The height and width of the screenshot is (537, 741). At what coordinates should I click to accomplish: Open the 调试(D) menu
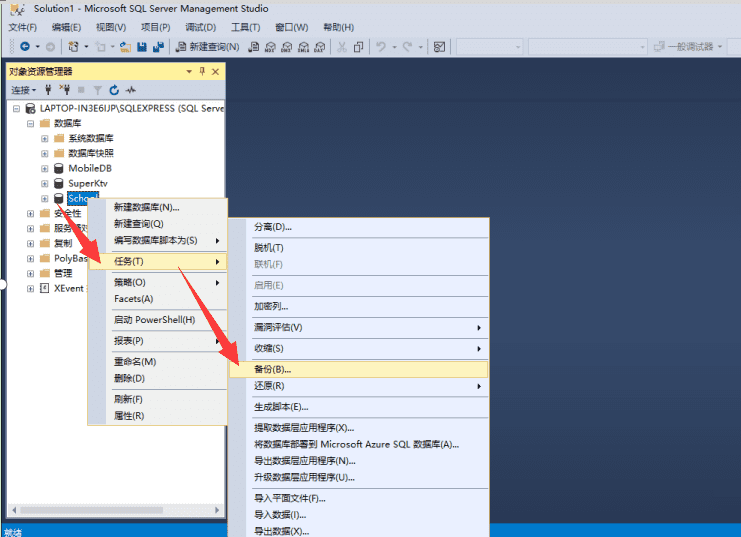tap(200, 27)
